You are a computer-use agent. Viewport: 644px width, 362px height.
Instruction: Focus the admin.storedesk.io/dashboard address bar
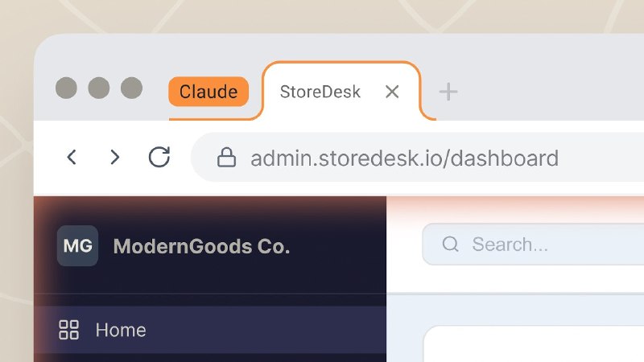[x=417, y=158]
